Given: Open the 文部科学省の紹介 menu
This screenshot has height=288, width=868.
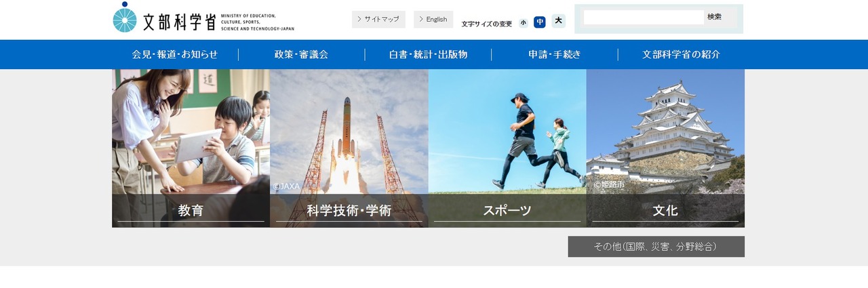Looking at the screenshot, I should 681,54.
